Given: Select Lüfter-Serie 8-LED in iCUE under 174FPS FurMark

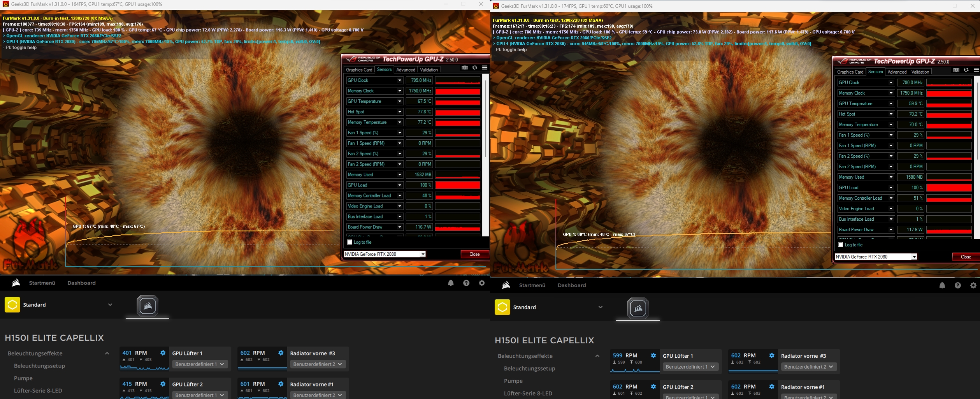Looking at the screenshot, I should pos(528,393).
